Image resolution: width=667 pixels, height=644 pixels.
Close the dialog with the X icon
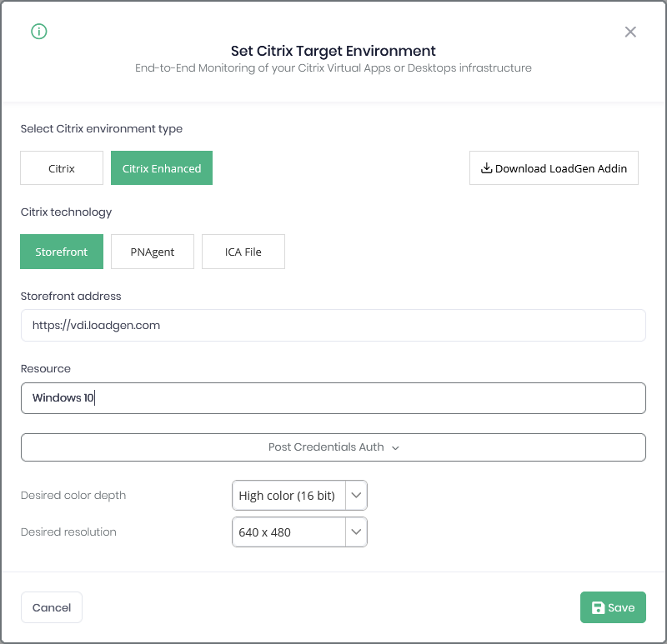(x=630, y=32)
